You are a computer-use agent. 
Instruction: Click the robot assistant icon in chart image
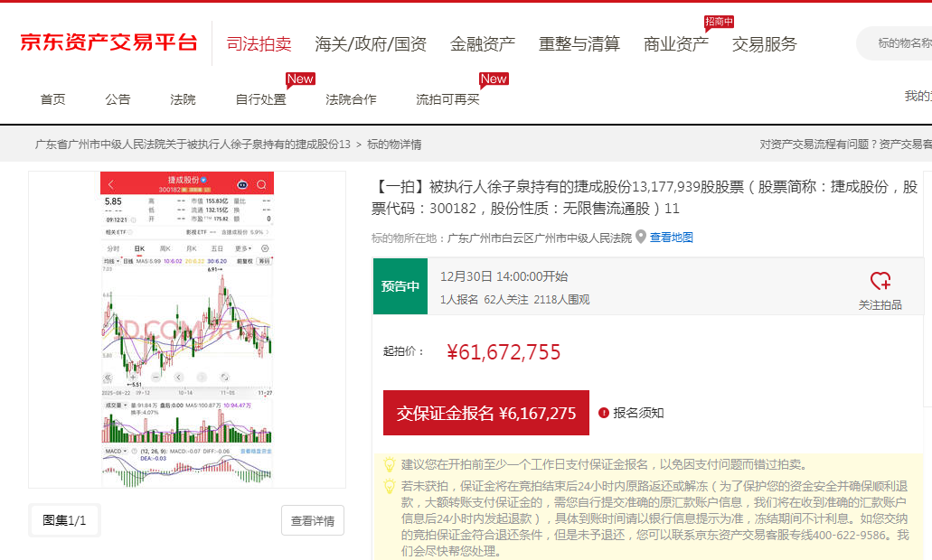[x=242, y=184]
